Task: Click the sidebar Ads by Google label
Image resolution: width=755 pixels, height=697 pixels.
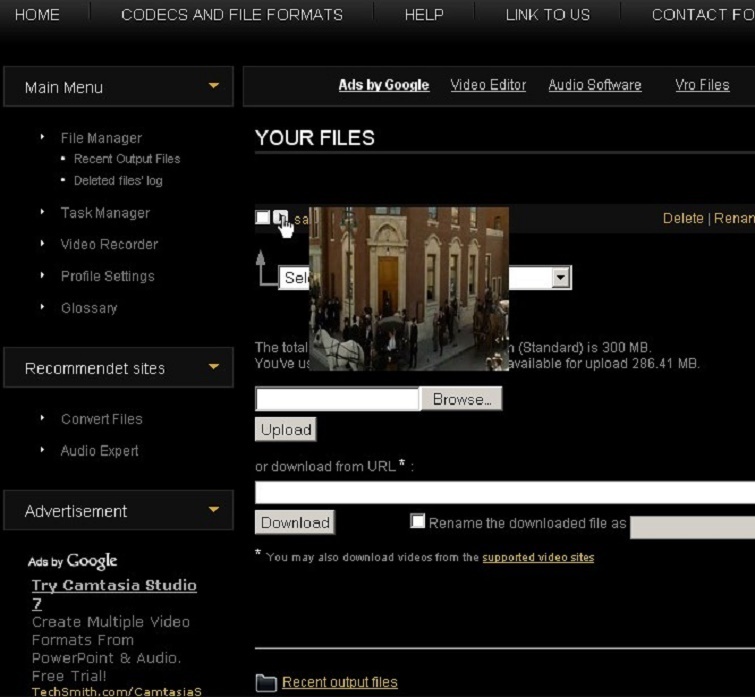Action: (x=72, y=561)
